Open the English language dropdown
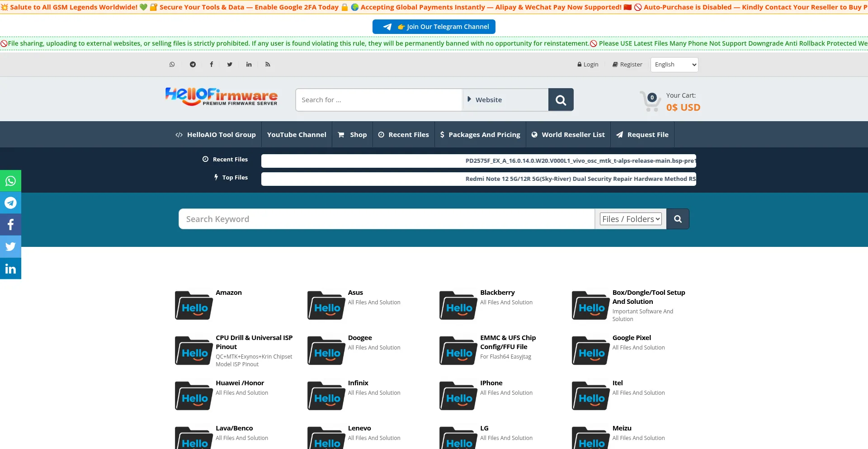 pos(674,65)
